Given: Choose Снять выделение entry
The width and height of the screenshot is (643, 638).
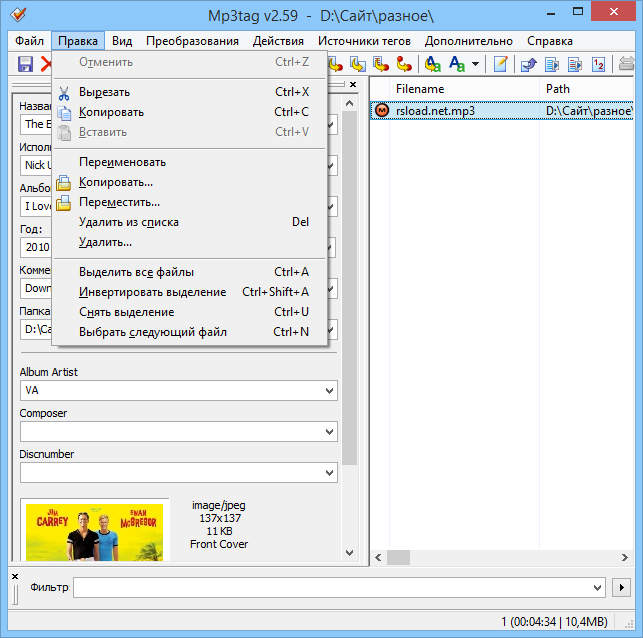Looking at the screenshot, I should click(x=189, y=312).
